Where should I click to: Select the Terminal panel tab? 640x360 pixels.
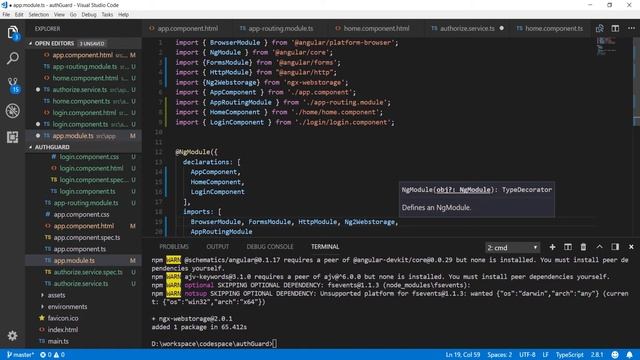(325, 247)
